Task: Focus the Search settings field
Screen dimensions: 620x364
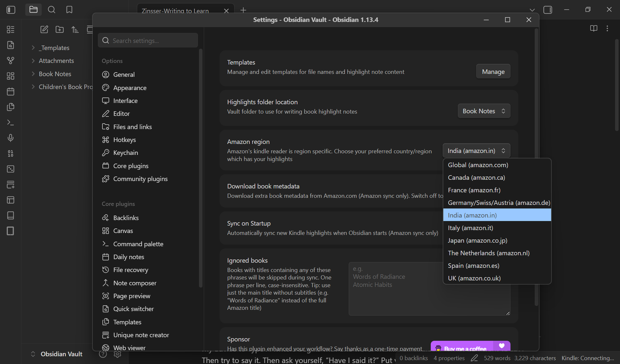Action: point(148,41)
